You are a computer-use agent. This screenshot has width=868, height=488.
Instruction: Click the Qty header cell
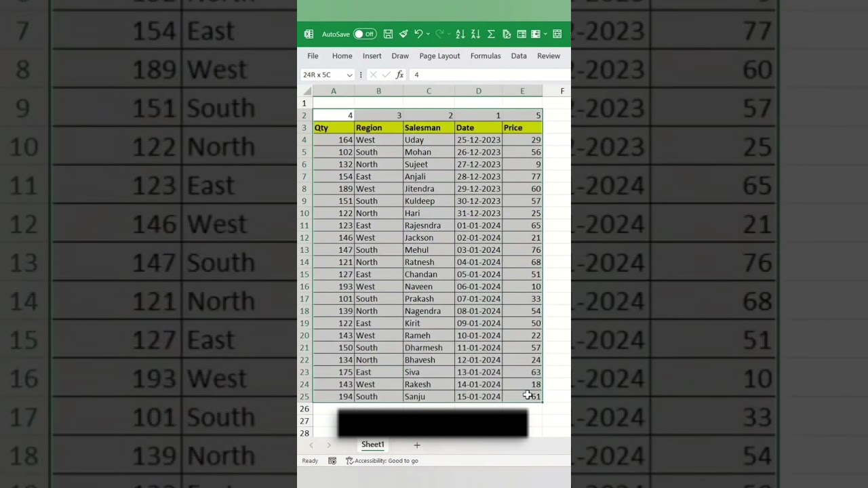[x=333, y=127]
